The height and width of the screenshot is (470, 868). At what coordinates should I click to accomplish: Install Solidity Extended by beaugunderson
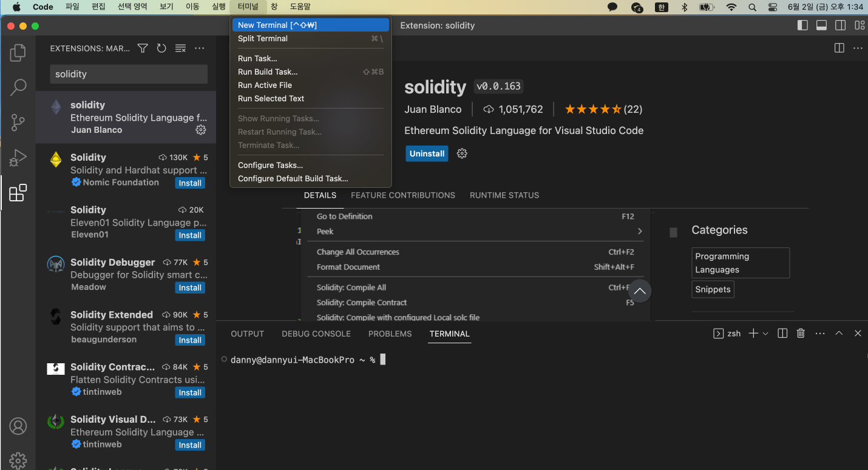[x=190, y=340]
